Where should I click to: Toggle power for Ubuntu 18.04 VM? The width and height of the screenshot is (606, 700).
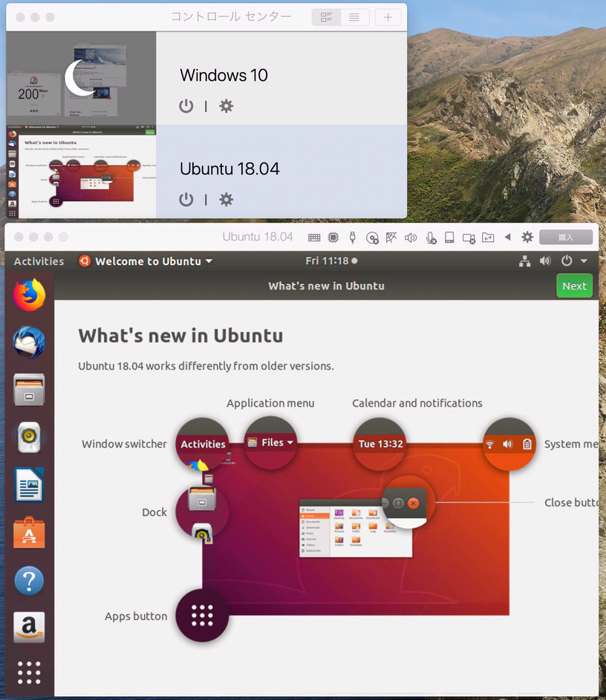click(186, 200)
